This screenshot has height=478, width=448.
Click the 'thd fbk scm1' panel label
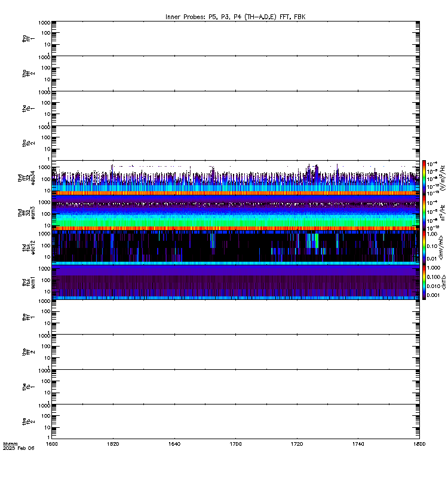click(29, 282)
